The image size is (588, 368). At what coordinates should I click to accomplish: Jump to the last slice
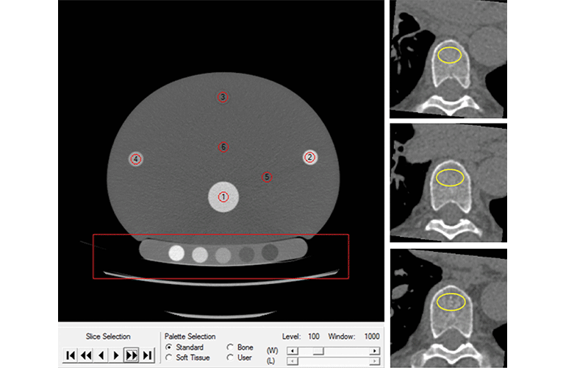click(148, 355)
